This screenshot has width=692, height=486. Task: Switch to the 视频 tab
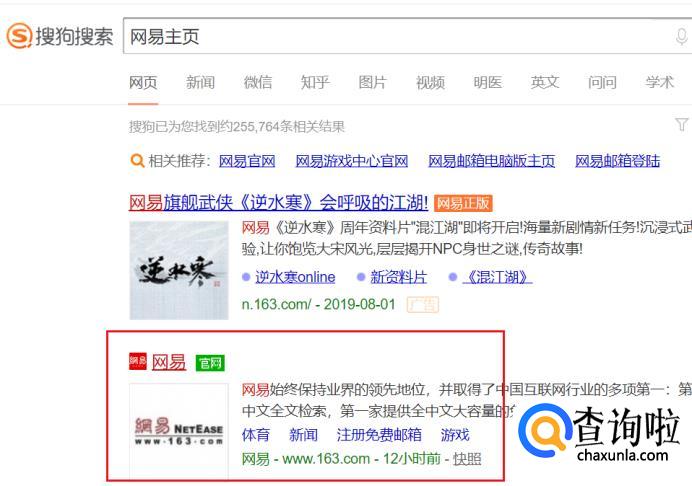coord(430,83)
